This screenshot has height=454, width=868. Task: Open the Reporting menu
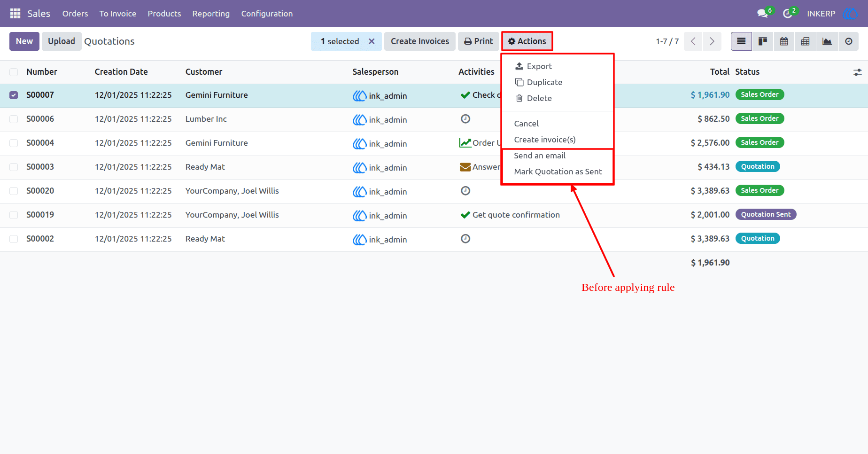click(211, 14)
